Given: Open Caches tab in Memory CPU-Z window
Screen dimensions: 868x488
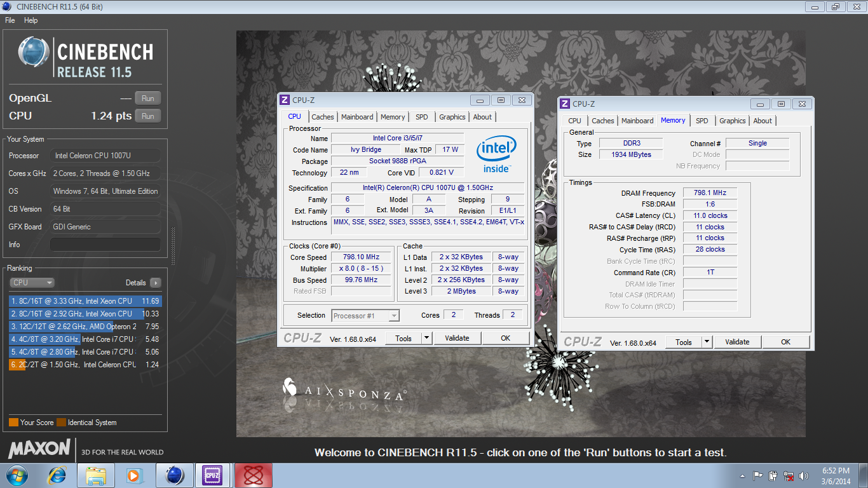Looking at the screenshot, I should [x=603, y=121].
